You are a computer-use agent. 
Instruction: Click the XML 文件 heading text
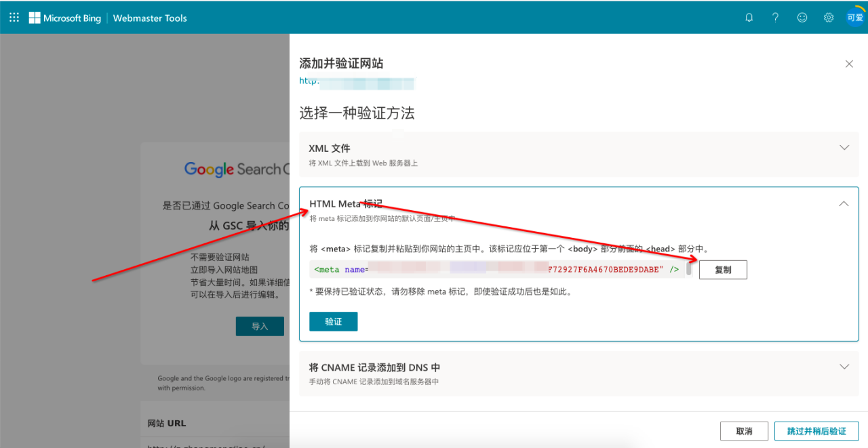click(330, 148)
